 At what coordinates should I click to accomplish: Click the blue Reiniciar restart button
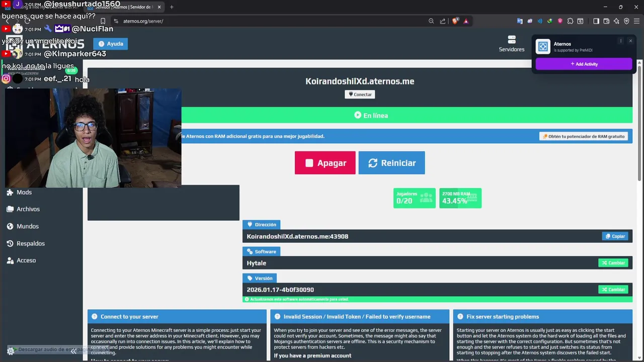[x=391, y=163]
